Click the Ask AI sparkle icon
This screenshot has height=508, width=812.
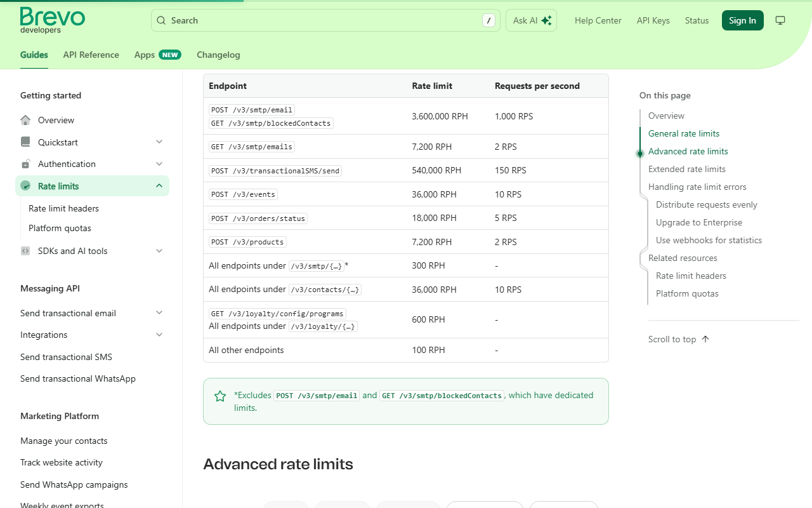pos(546,20)
